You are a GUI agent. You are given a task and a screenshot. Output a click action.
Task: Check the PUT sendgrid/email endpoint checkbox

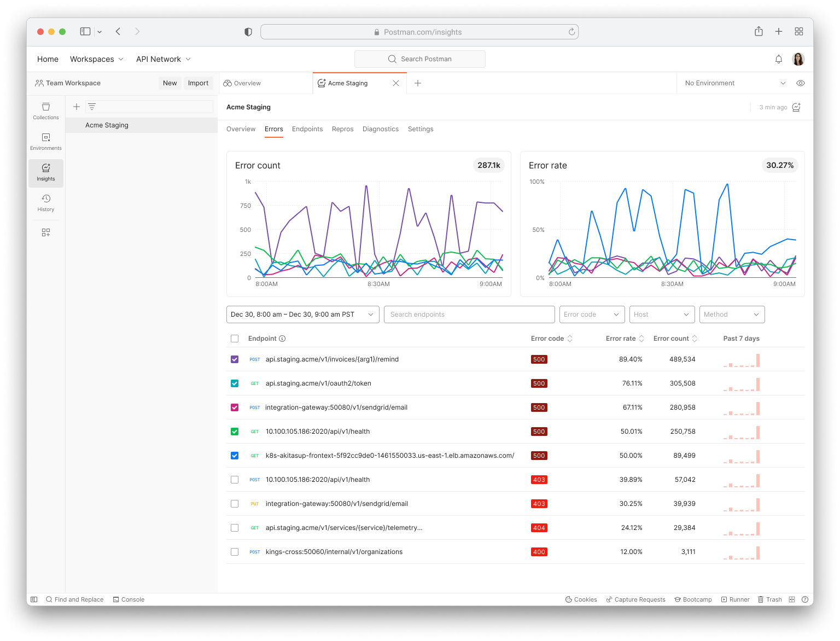(235, 504)
